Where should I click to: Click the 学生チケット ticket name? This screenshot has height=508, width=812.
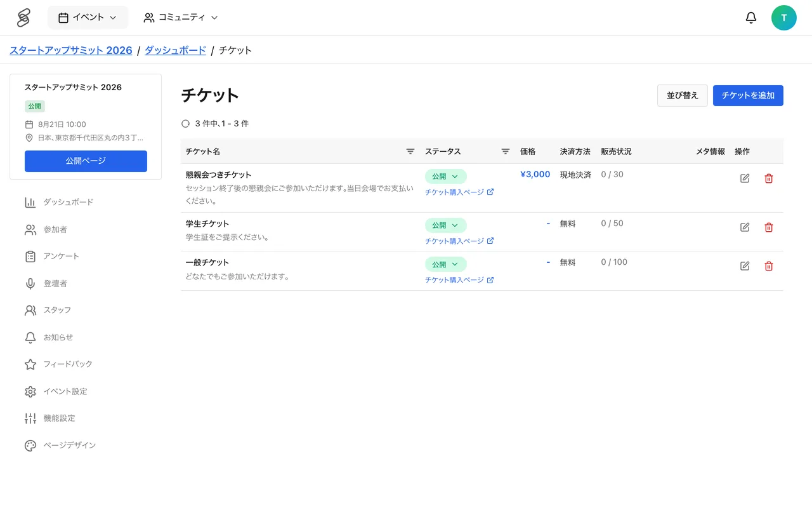pos(207,224)
